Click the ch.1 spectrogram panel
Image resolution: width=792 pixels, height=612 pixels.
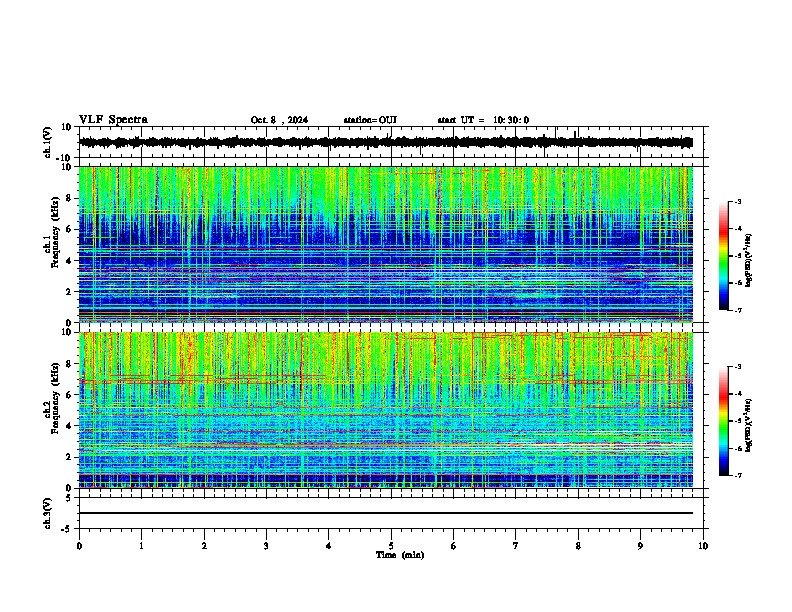tap(386, 244)
